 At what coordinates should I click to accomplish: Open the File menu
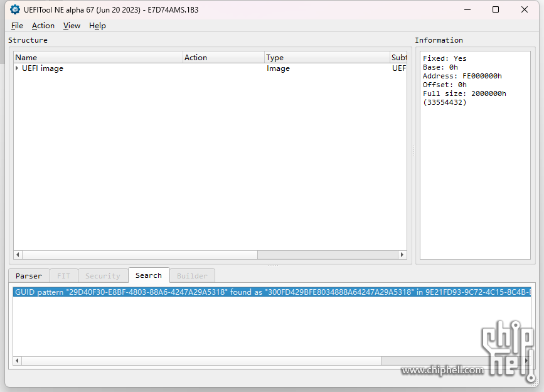tap(17, 26)
